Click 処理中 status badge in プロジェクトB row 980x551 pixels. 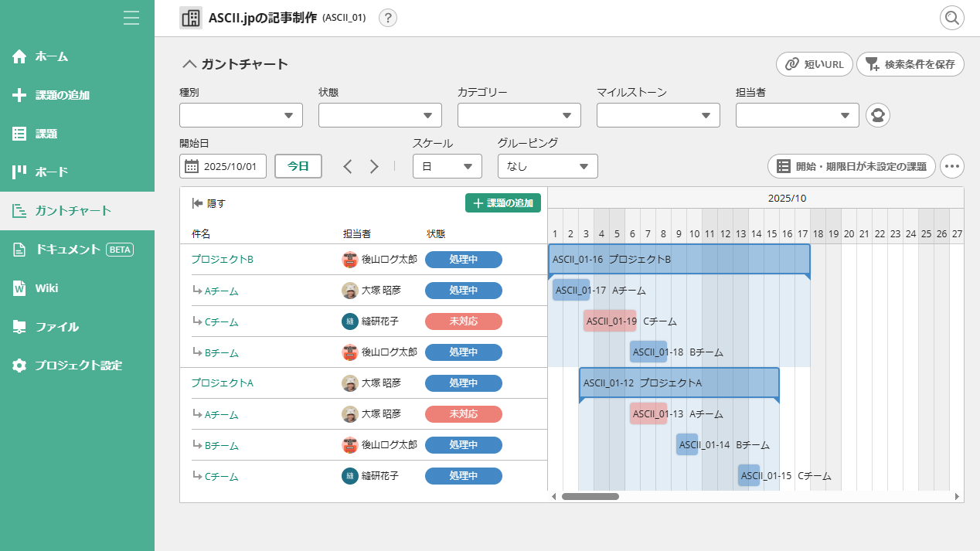[464, 260]
